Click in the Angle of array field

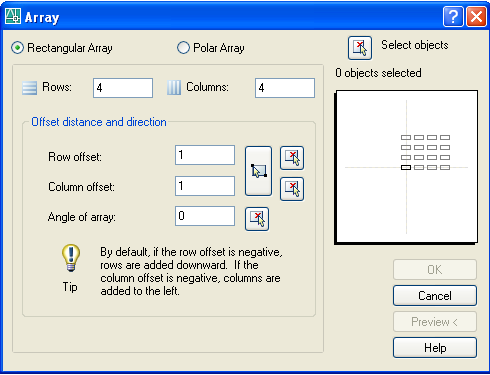205,216
